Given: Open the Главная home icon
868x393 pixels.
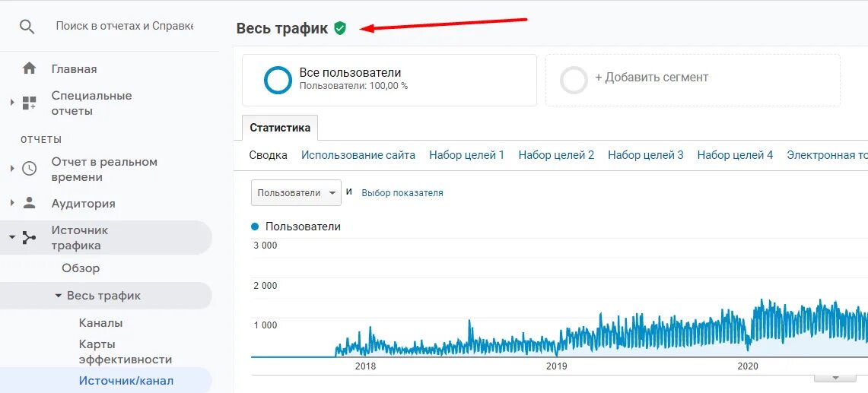Looking at the screenshot, I should coord(29,68).
